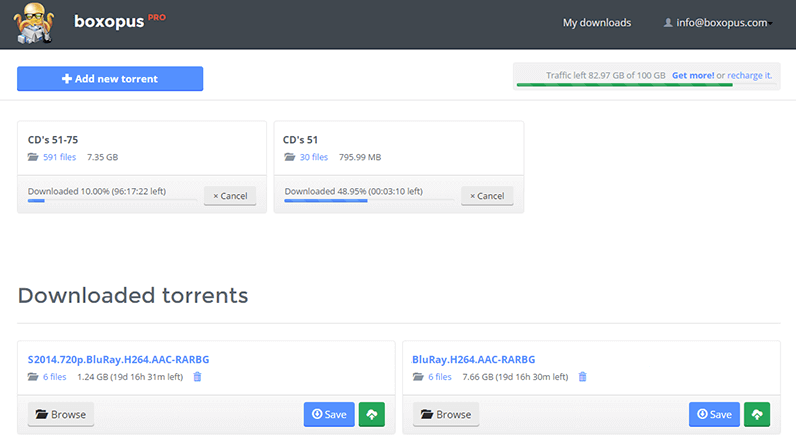Click the boxopus brand name
This screenshot has height=442, width=796.
point(109,21)
